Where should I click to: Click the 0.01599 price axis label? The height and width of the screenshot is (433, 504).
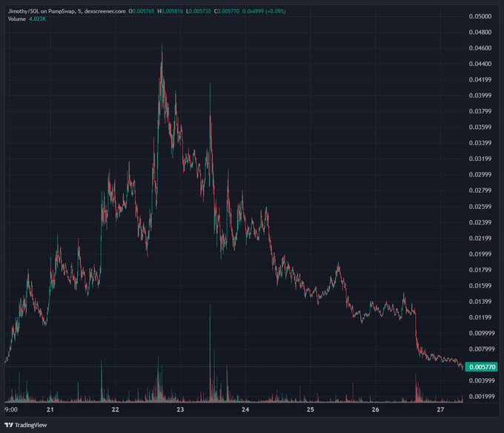[x=480, y=285]
